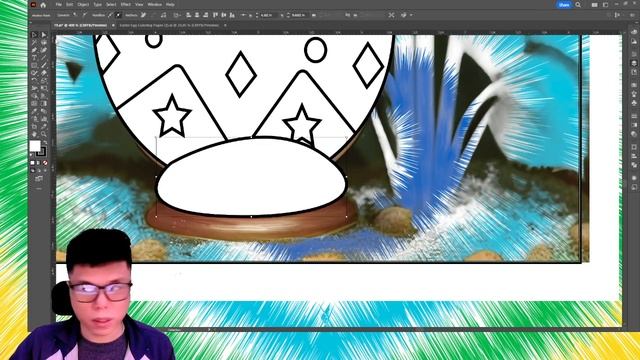
Task: Convert anchor points to corner
Action: pos(75,15)
